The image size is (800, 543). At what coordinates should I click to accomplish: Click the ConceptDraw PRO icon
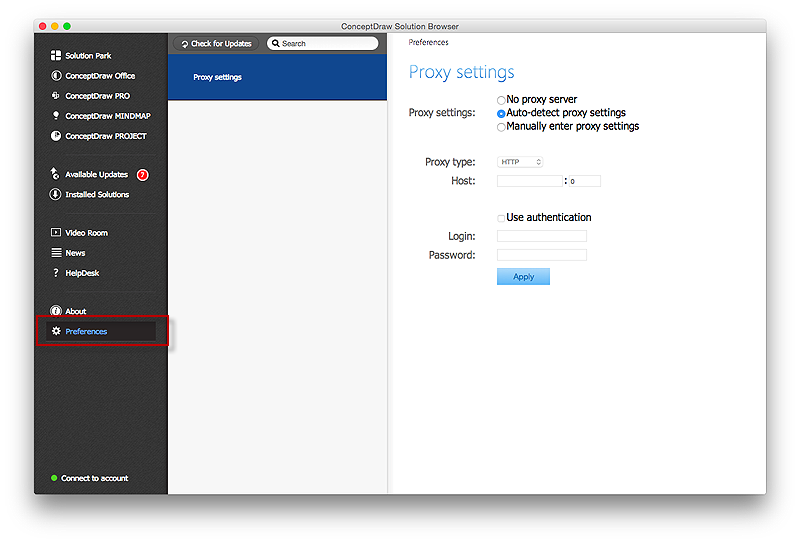(56, 95)
